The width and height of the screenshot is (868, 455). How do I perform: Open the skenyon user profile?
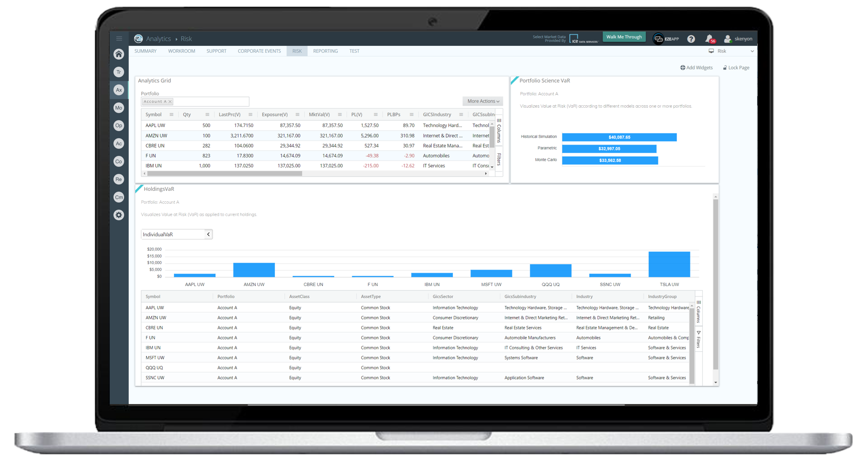click(x=738, y=38)
